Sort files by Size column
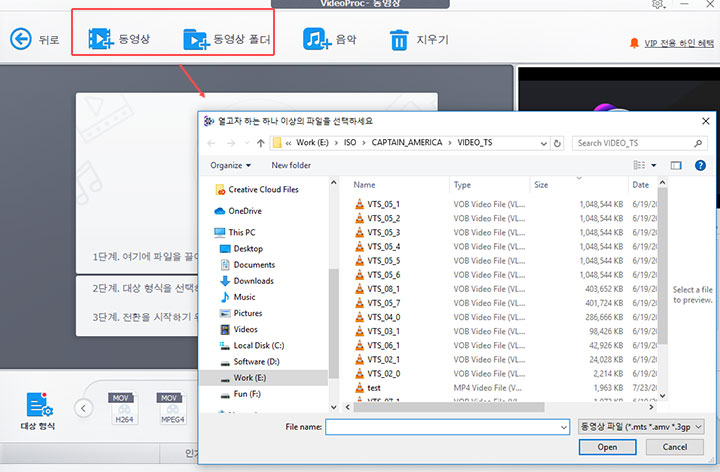This screenshot has width=720, height=472. [541, 185]
